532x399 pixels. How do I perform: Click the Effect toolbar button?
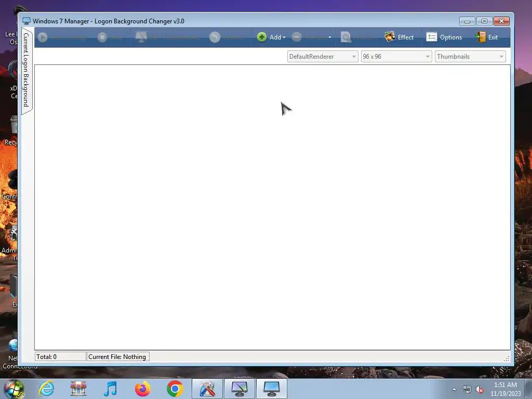click(x=399, y=37)
